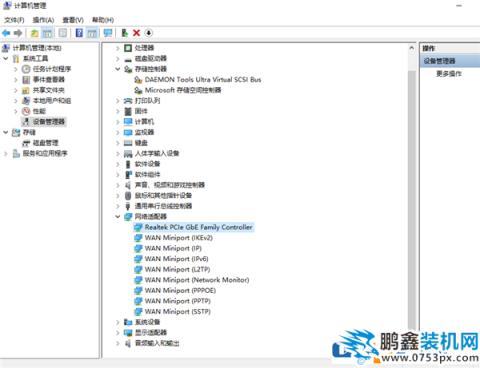Expand the 处理器 category chevron

[118, 48]
